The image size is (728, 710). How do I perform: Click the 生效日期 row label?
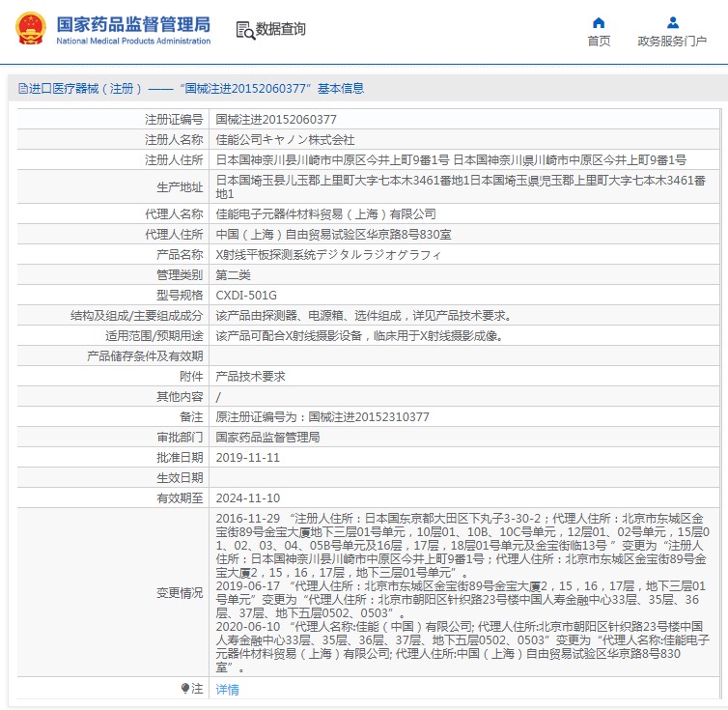(x=180, y=477)
